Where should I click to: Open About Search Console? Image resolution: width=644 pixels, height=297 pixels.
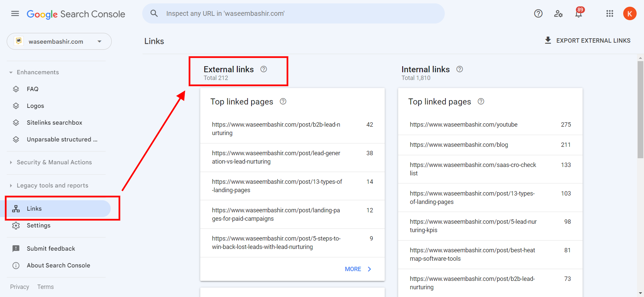(x=58, y=265)
